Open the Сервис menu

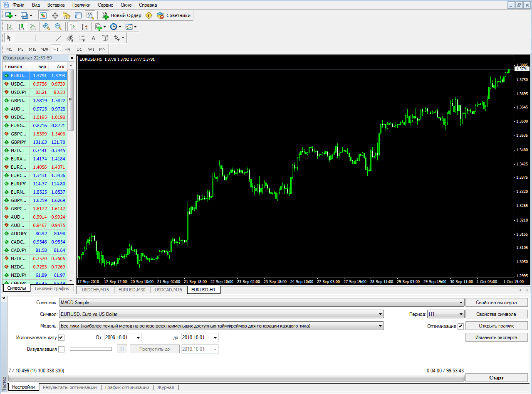(106, 5)
